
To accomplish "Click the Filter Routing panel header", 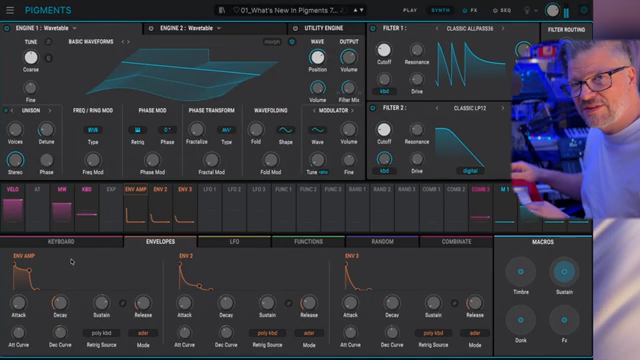I will tap(566, 30).
